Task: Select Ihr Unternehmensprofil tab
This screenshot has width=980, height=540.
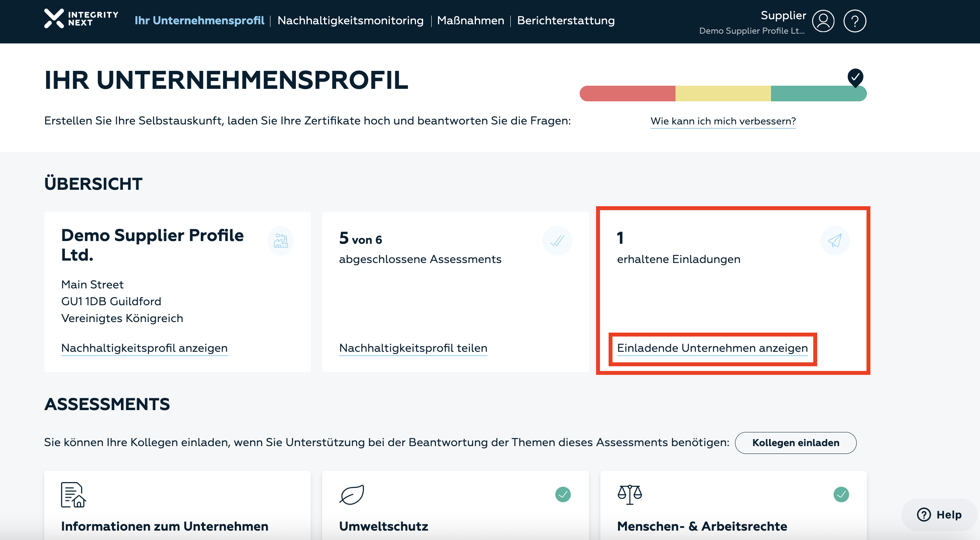Action: click(199, 20)
